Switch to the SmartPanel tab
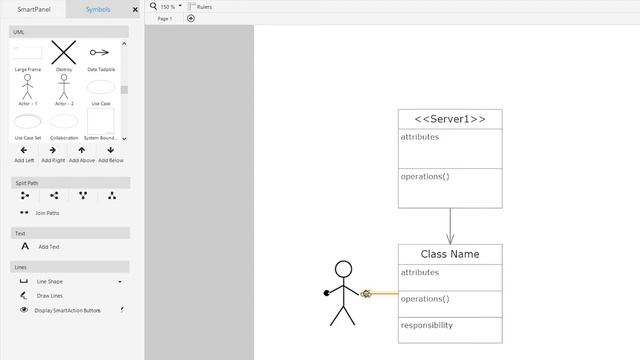Screen dimensions: 640x360 click(34, 9)
